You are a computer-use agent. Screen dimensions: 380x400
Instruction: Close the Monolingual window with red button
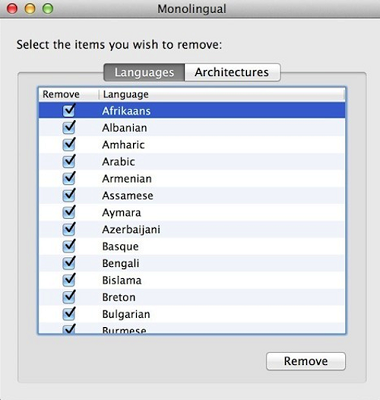coord(12,9)
